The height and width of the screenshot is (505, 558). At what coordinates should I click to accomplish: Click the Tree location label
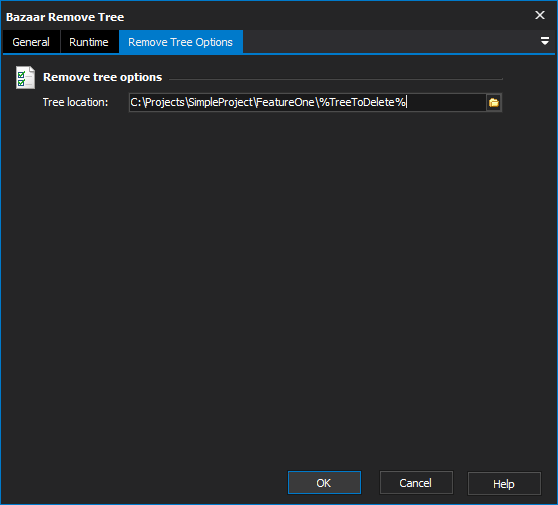click(75, 102)
